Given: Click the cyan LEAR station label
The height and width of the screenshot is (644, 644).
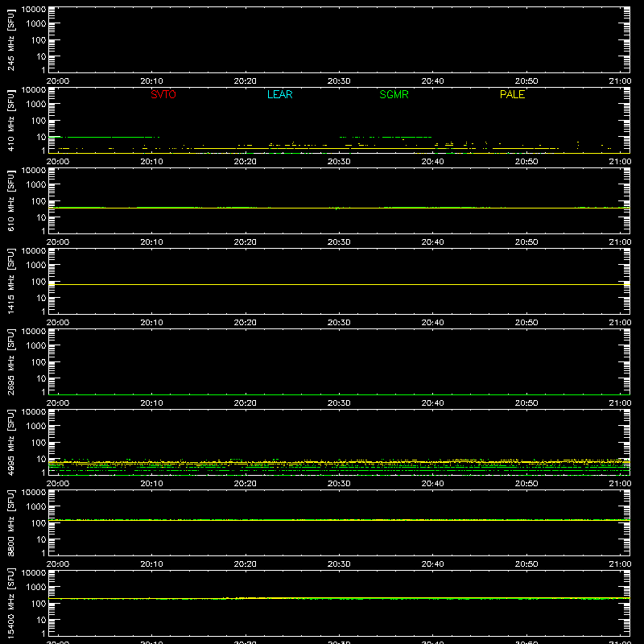Looking at the screenshot, I should click(x=279, y=94).
